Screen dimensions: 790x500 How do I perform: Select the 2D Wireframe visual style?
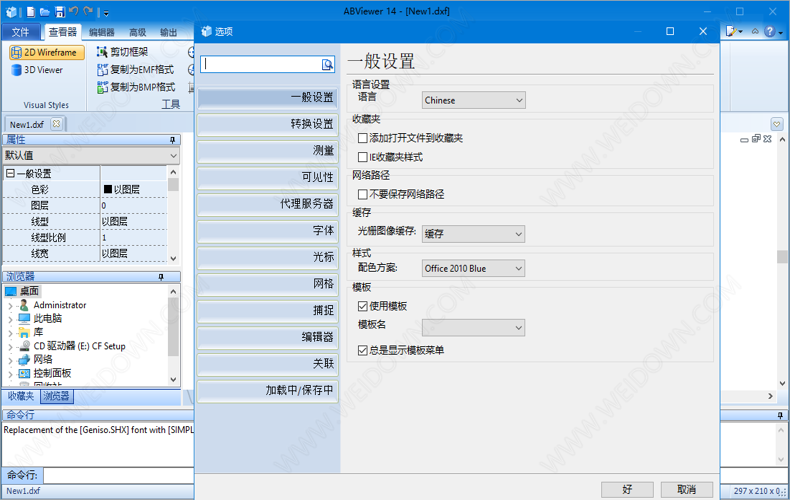46,52
